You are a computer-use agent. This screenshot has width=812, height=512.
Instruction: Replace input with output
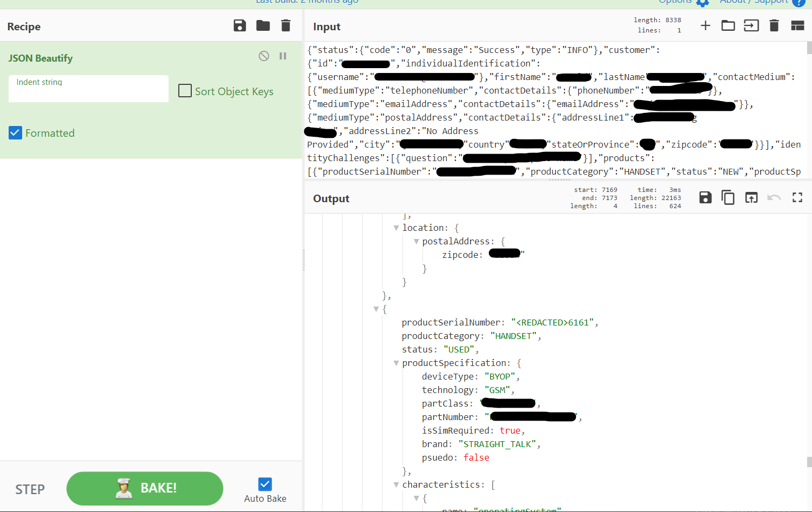pyautogui.click(x=751, y=197)
